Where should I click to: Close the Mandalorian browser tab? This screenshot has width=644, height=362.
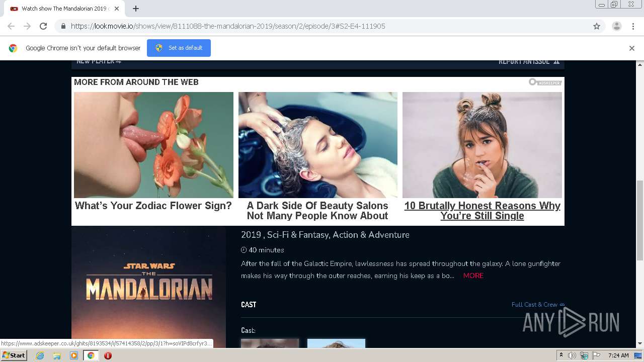(117, 9)
